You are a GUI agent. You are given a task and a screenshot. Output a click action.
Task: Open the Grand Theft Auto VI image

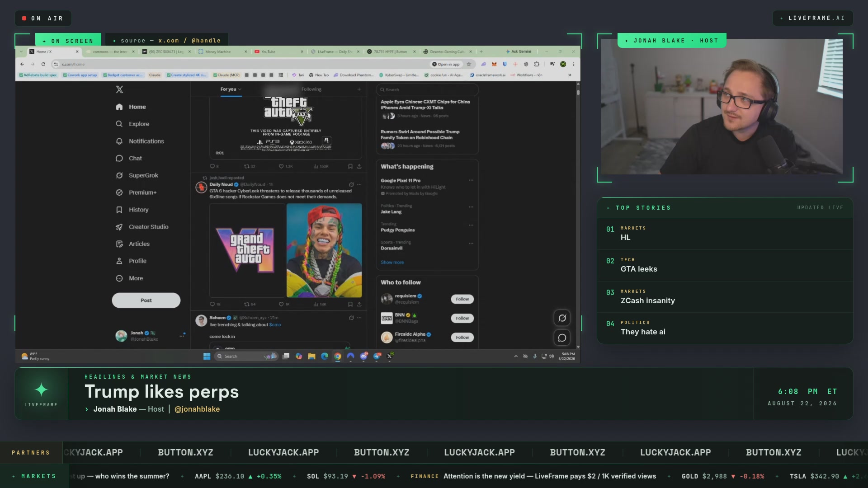coord(247,250)
